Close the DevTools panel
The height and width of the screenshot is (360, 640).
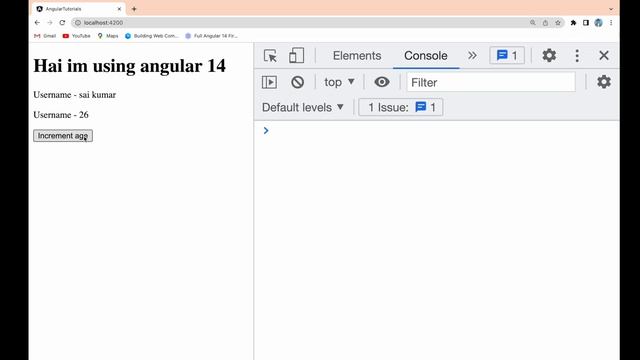point(604,56)
